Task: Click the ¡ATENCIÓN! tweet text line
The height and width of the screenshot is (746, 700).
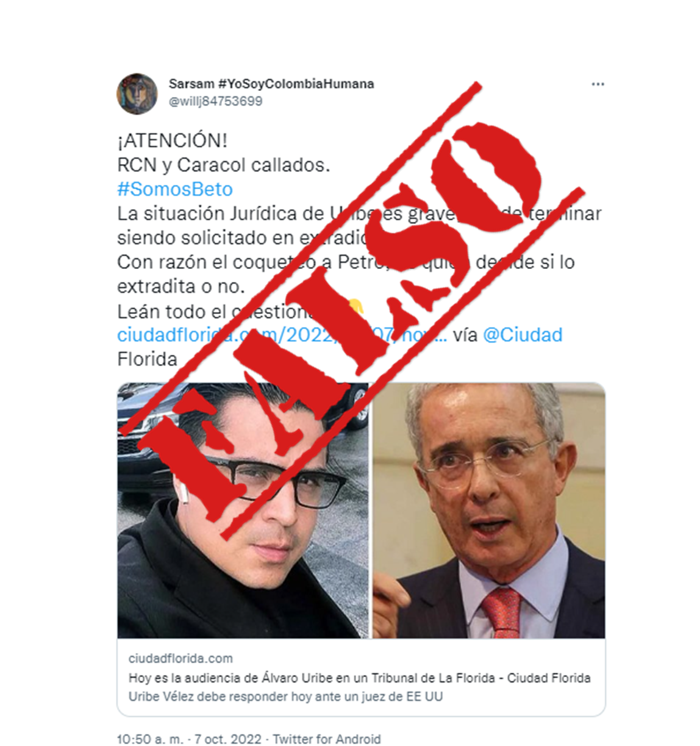Action: 172,140
